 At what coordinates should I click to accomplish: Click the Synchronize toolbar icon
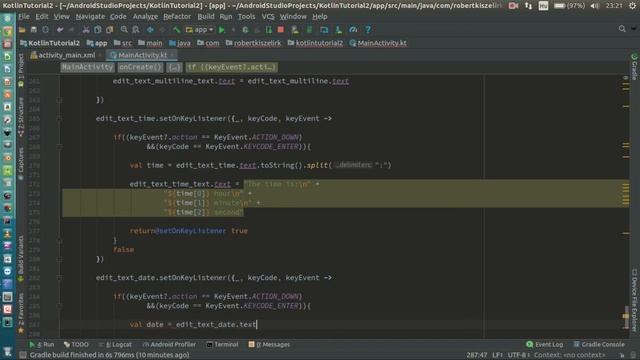click(45, 30)
